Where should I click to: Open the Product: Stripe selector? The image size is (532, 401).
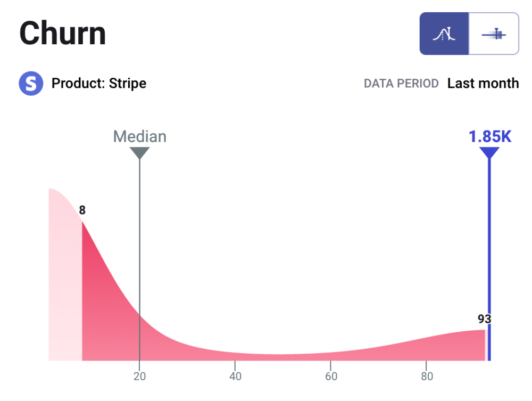point(99,84)
